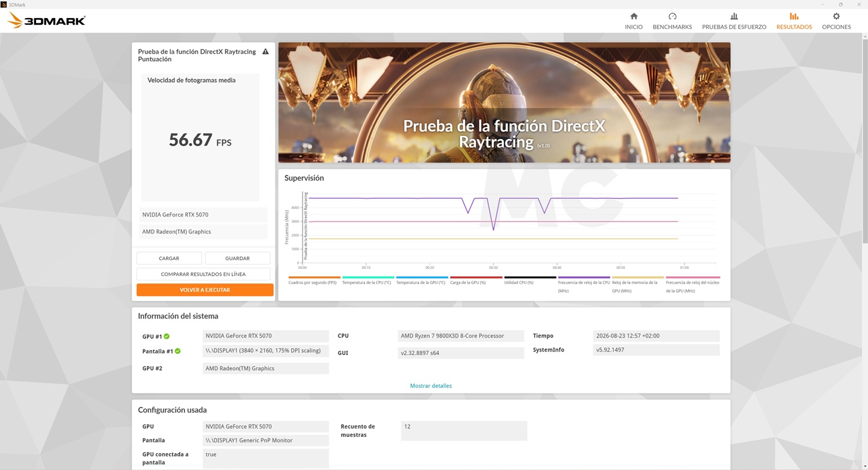Click NVIDIA GeForce RTX 5070 below the FPS score
Image resolution: width=868 pixels, height=470 pixels.
point(203,215)
